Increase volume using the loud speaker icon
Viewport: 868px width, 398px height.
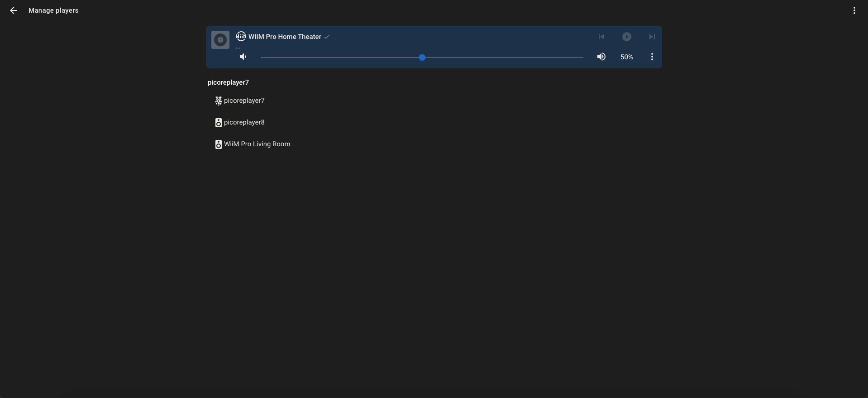point(601,57)
